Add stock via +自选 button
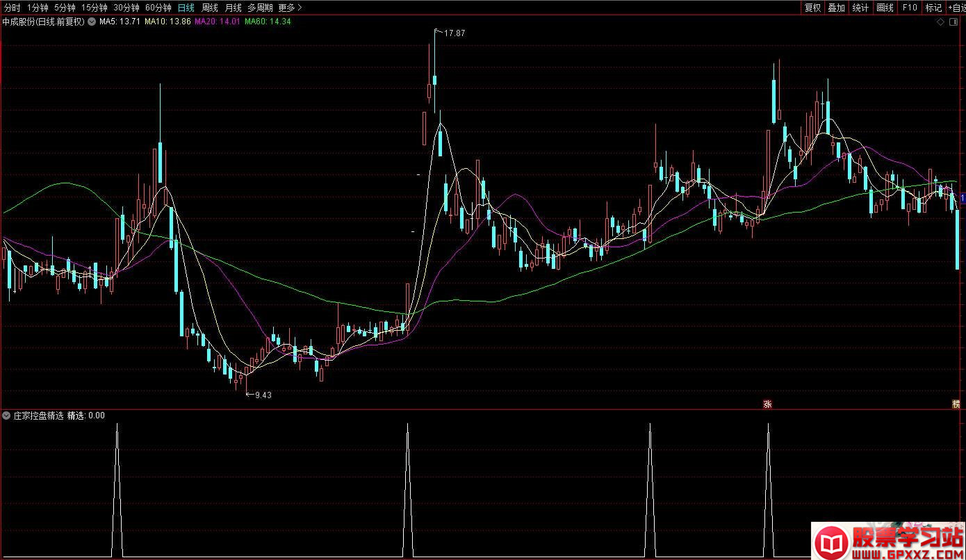 click(x=956, y=8)
